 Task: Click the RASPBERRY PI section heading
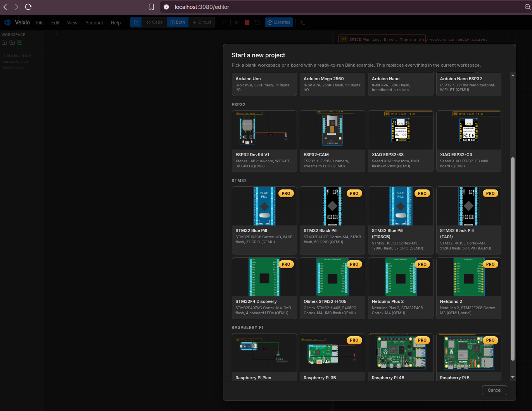click(x=247, y=327)
